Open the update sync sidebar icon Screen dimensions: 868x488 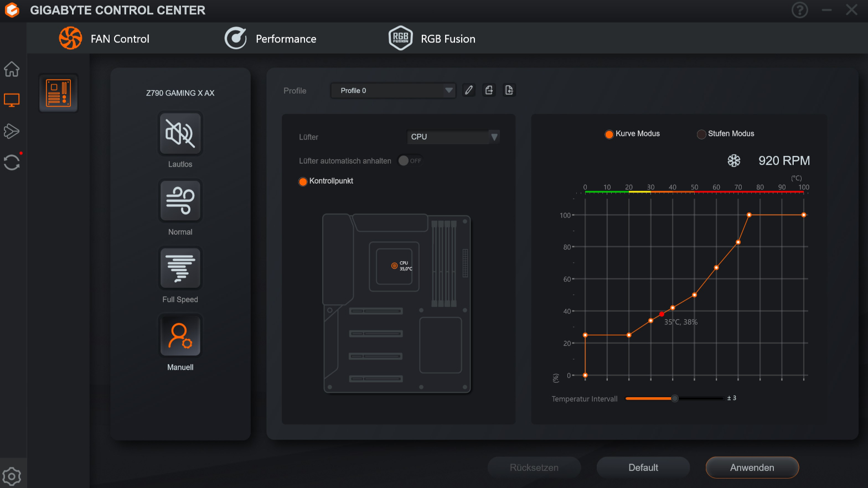pos(12,162)
